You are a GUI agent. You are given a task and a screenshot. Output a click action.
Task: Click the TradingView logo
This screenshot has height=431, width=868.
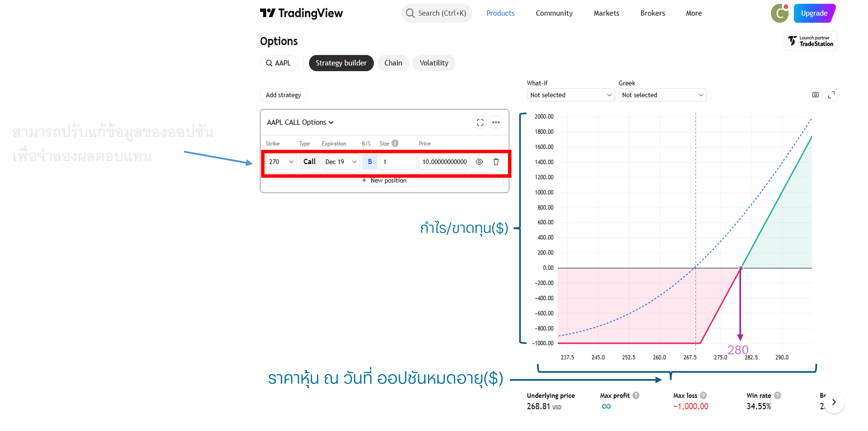coord(302,13)
